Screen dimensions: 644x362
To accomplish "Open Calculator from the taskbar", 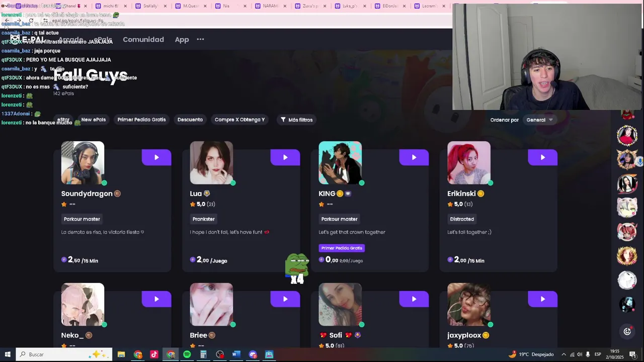I will (203, 354).
